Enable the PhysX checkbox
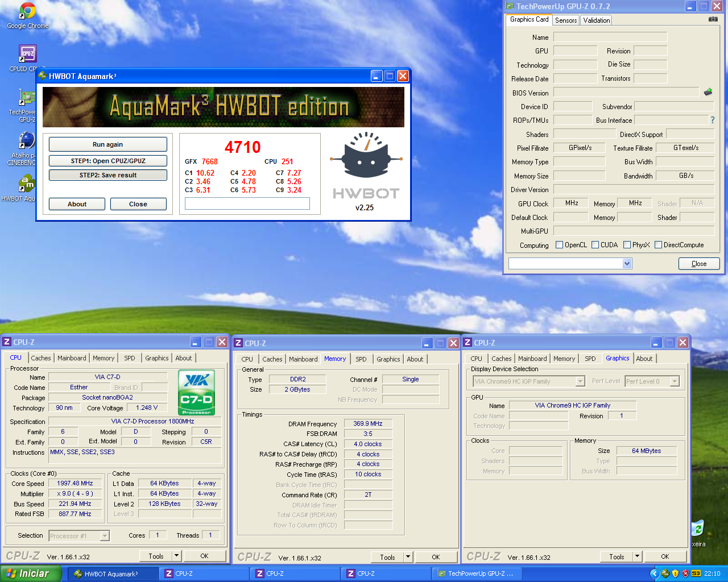728x582 pixels. pos(627,245)
